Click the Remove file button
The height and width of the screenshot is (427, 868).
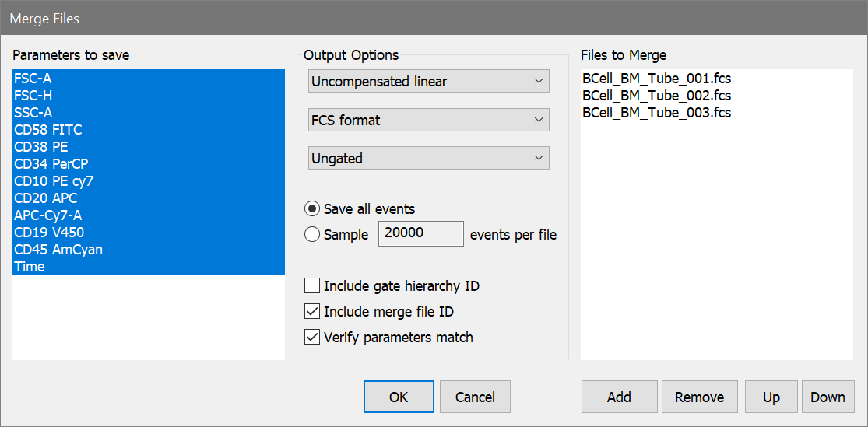click(x=699, y=397)
